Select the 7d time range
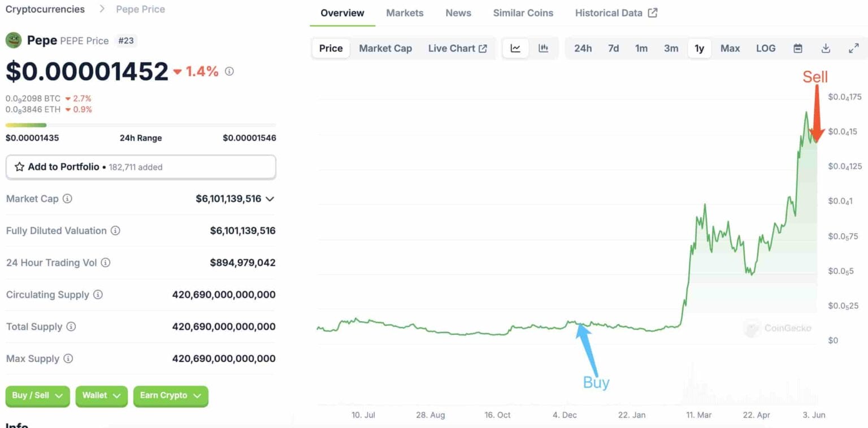 (x=613, y=49)
